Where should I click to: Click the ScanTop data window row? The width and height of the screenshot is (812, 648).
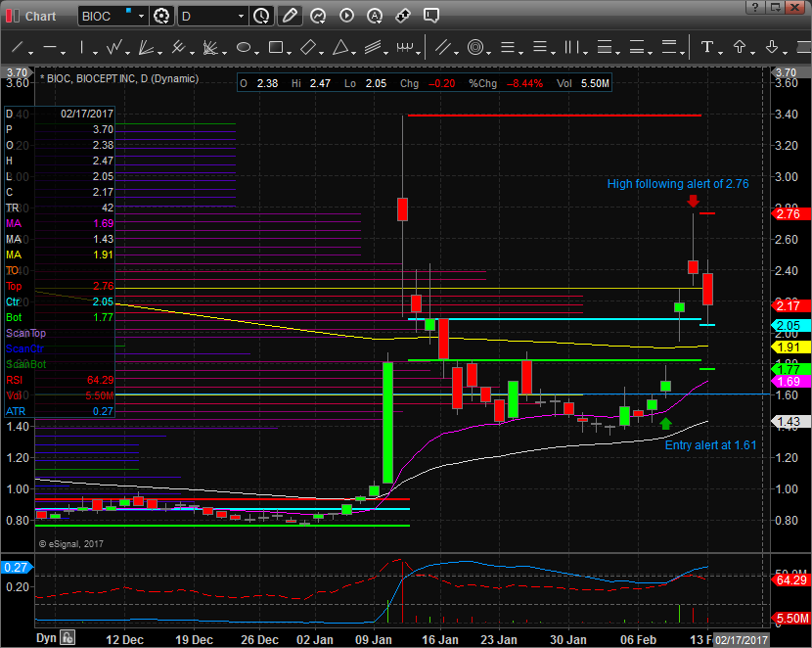60,333
